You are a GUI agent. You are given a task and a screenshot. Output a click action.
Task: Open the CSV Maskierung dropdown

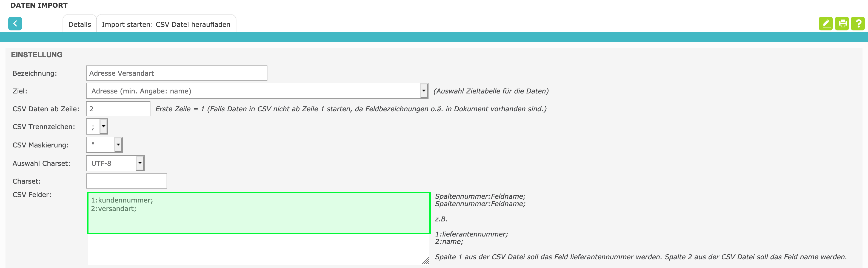(x=118, y=145)
